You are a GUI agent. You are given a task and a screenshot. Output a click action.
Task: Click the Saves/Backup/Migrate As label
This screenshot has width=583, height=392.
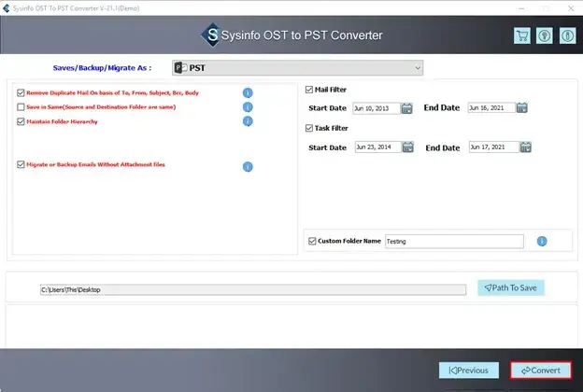pyautogui.click(x=102, y=68)
